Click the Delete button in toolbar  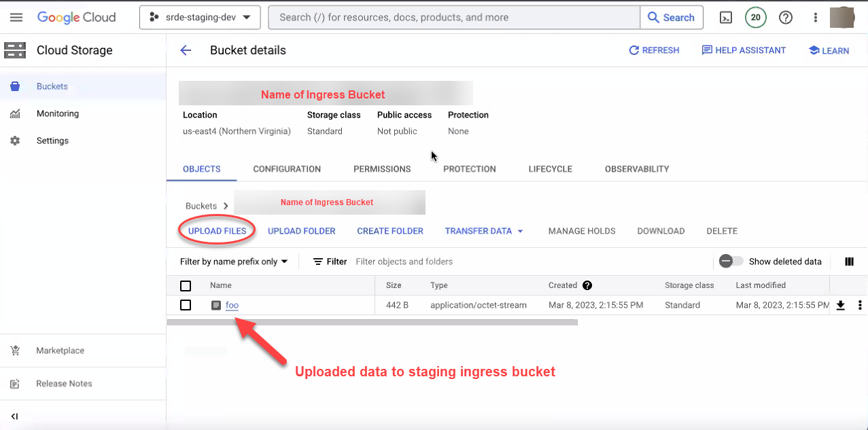point(722,231)
